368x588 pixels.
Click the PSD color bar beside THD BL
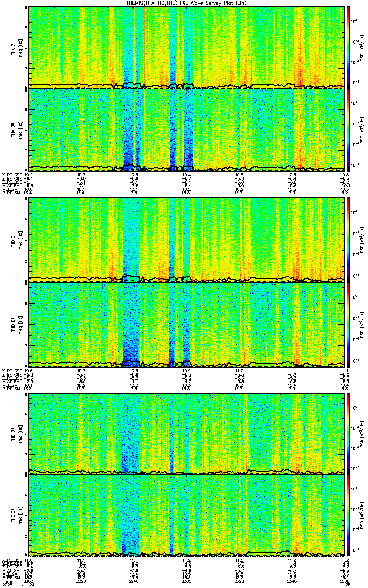[x=348, y=240]
